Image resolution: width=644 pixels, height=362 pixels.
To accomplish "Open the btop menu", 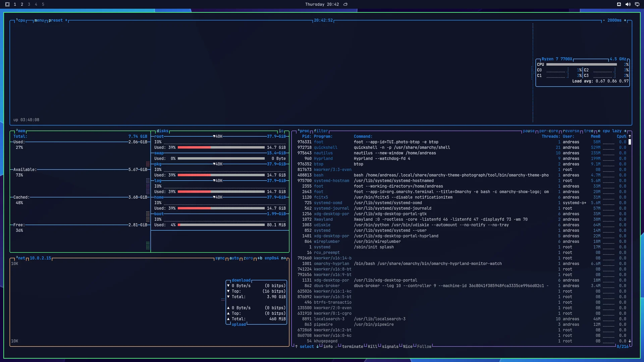I will (39, 20).
